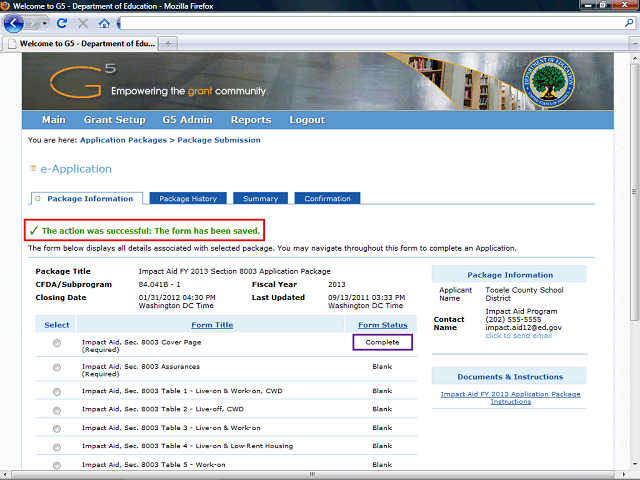Click the vertical scrollbar up arrow
640x480 pixels.
coord(634,58)
